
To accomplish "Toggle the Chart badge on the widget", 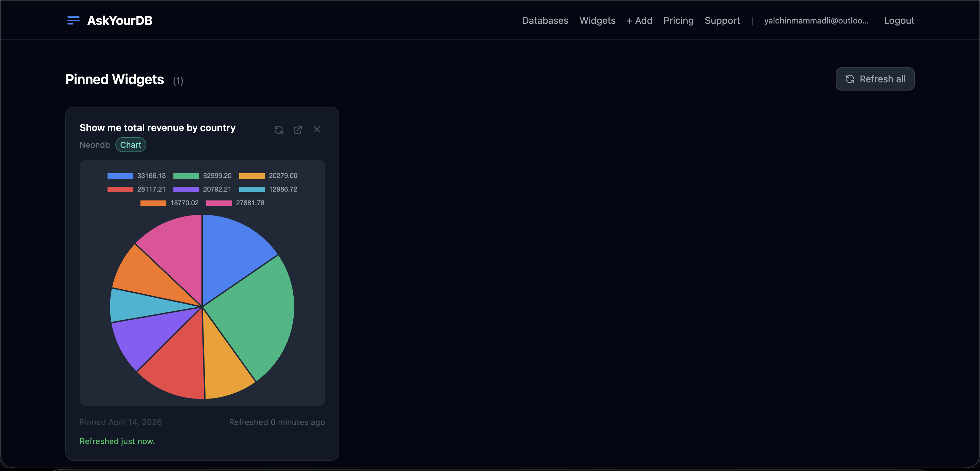I will pos(130,145).
